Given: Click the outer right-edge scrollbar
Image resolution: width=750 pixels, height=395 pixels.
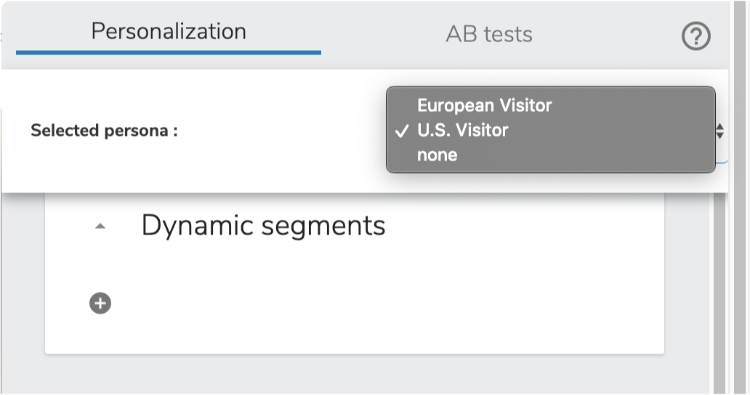Looking at the screenshot, I should [739, 197].
